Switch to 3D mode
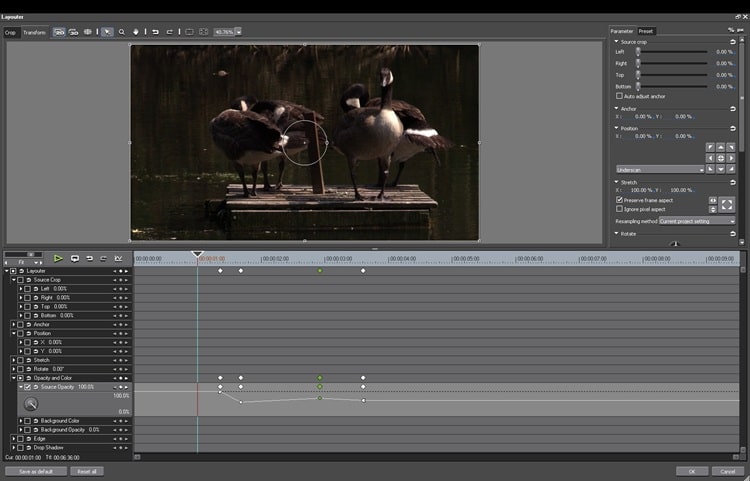Viewport: 750px width, 481px height. tap(73, 32)
